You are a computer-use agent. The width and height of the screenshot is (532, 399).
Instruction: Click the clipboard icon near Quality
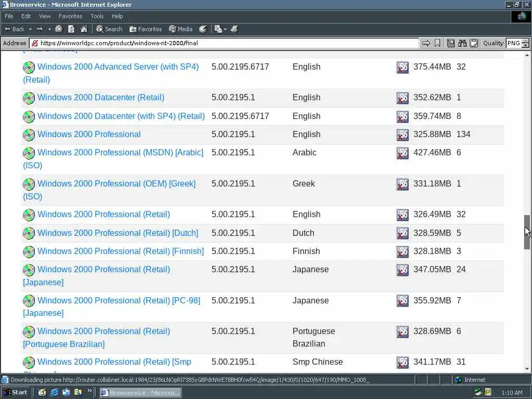[x=474, y=43]
